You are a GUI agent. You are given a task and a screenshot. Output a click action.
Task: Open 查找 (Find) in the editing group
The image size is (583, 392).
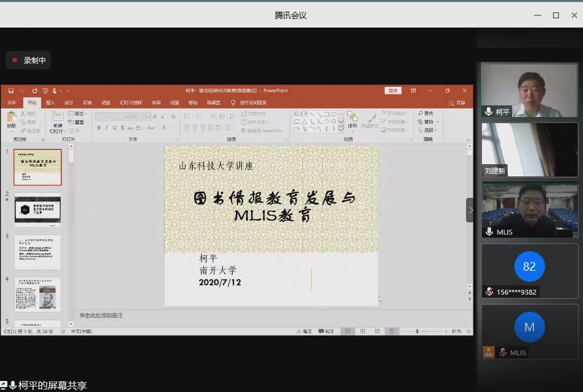(x=427, y=113)
